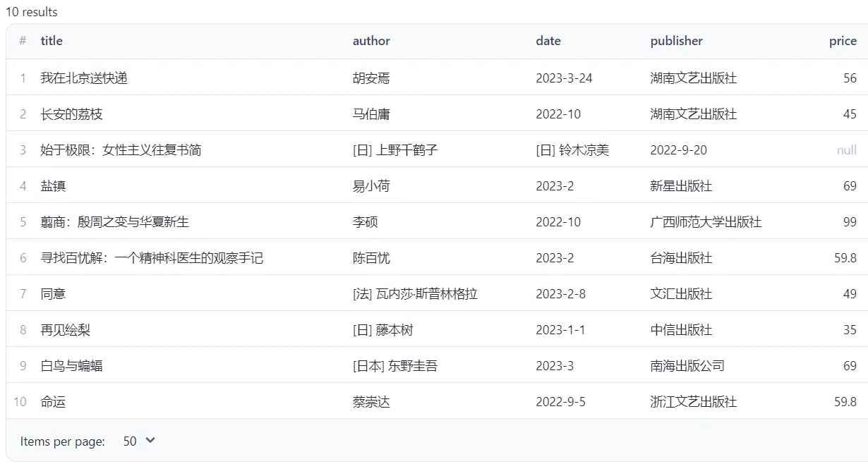Click price 56
This screenshot has width=868, height=464.
coord(850,78)
